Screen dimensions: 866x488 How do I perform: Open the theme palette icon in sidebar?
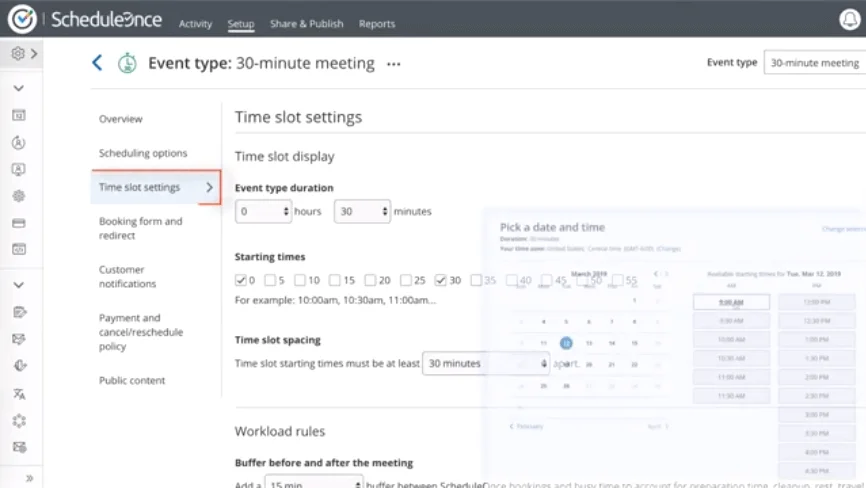pyautogui.click(x=19, y=365)
